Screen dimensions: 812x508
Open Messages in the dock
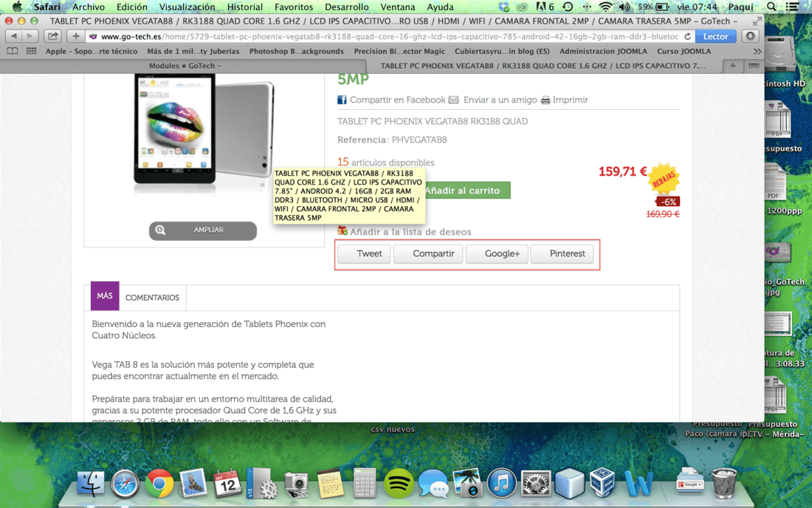tap(433, 484)
